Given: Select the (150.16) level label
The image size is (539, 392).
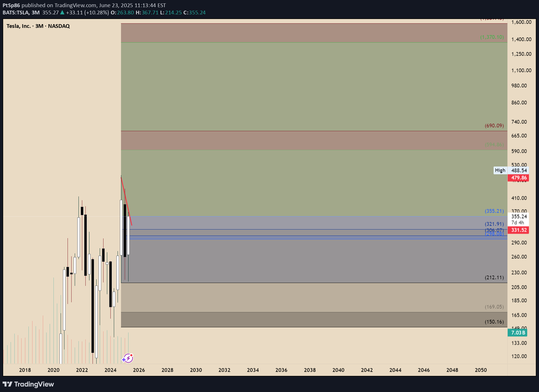Looking at the screenshot, I should (x=494, y=322).
